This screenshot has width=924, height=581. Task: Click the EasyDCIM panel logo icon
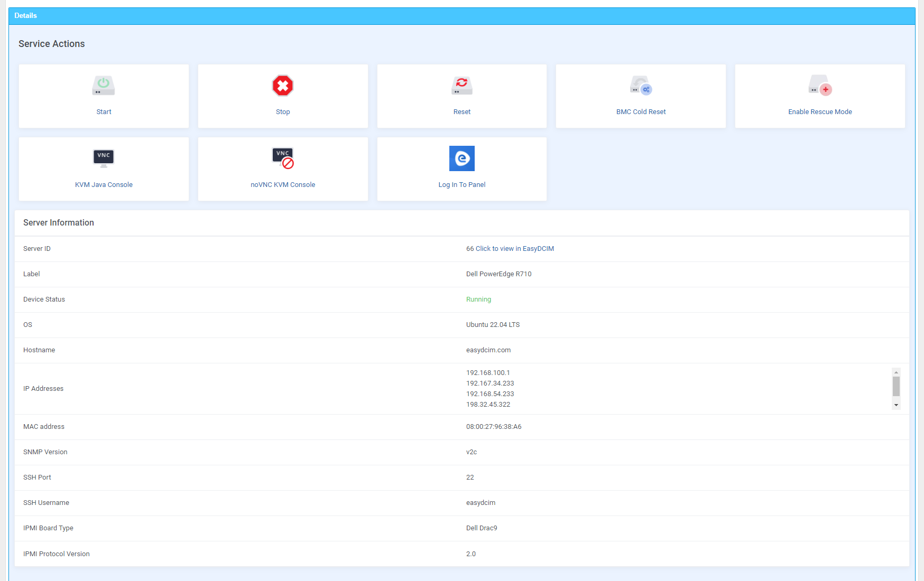coord(461,158)
